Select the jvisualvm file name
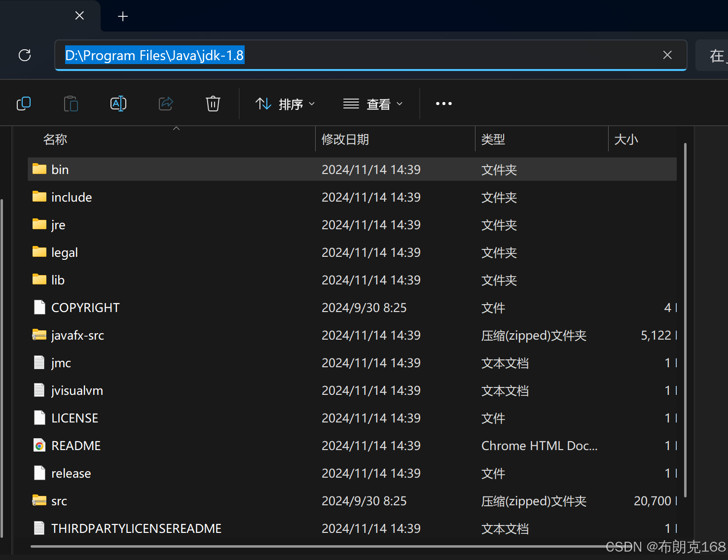 pos(77,390)
